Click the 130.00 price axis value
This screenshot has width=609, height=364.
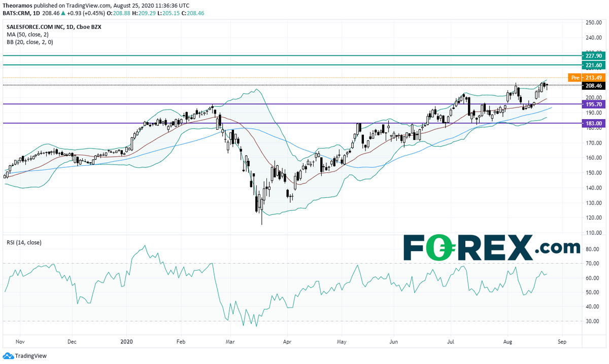tap(593, 203)
